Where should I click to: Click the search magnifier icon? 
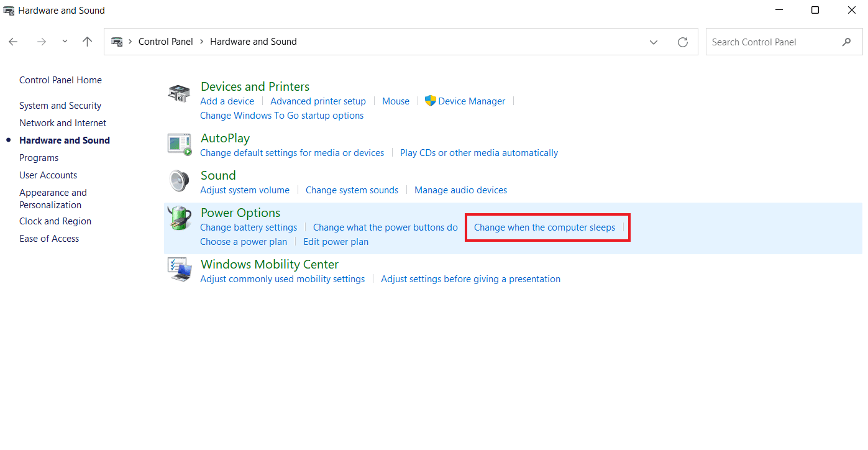[847, 42]
